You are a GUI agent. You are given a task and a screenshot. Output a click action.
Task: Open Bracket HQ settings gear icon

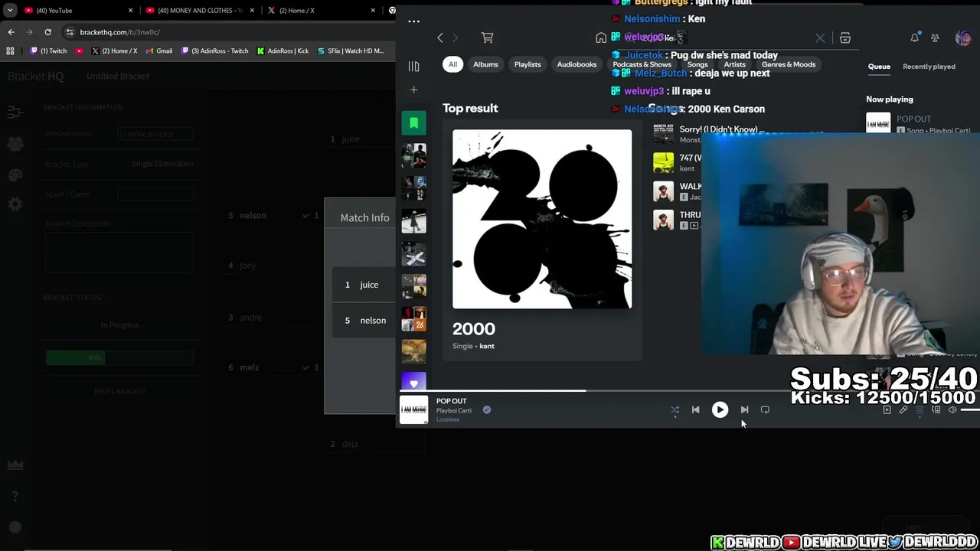coord(15,204)
